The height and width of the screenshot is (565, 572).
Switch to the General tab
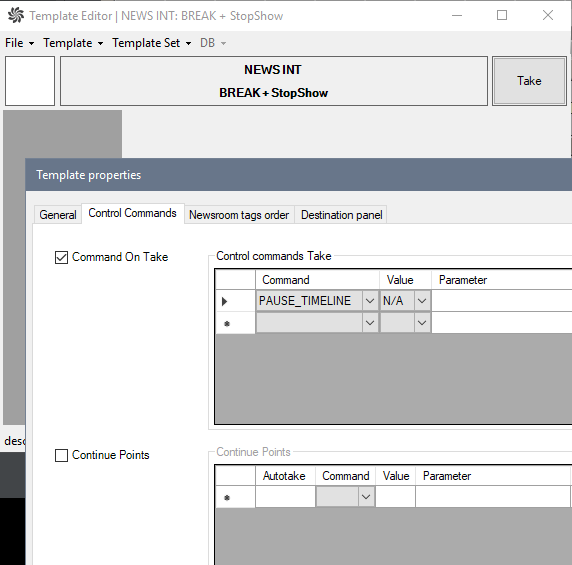(x=58, y=214)
